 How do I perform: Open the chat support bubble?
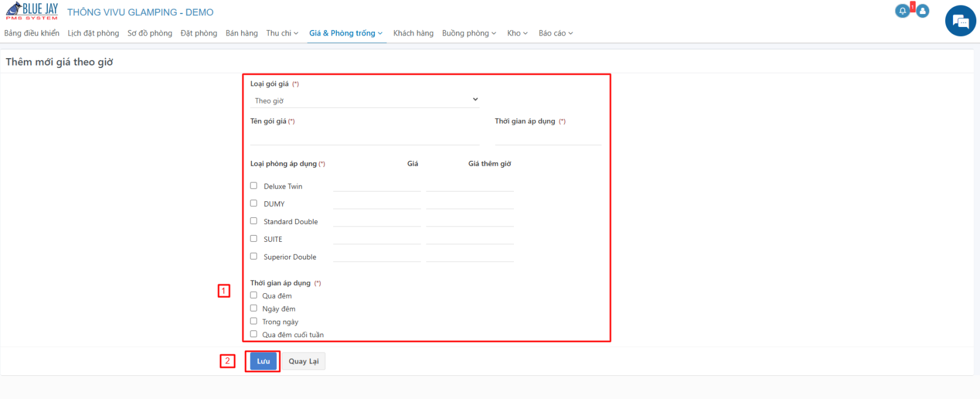click(x=960, y=21)
